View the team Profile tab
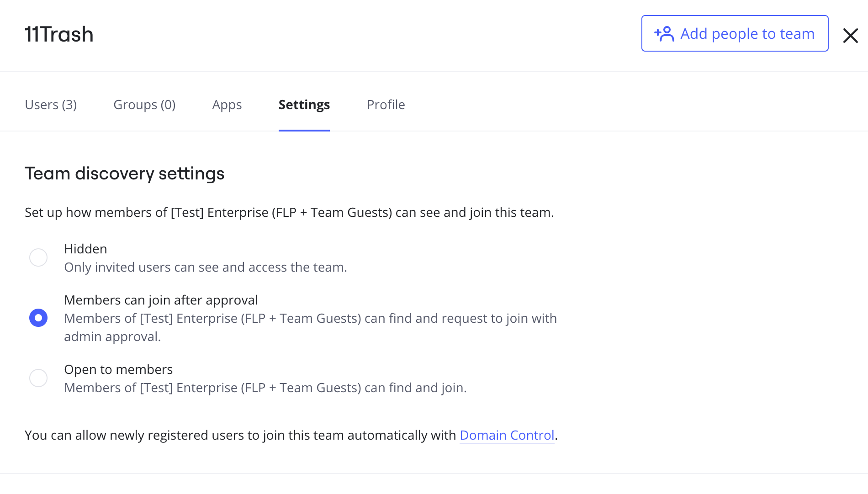The image size is (868, 494). [386, 105]
